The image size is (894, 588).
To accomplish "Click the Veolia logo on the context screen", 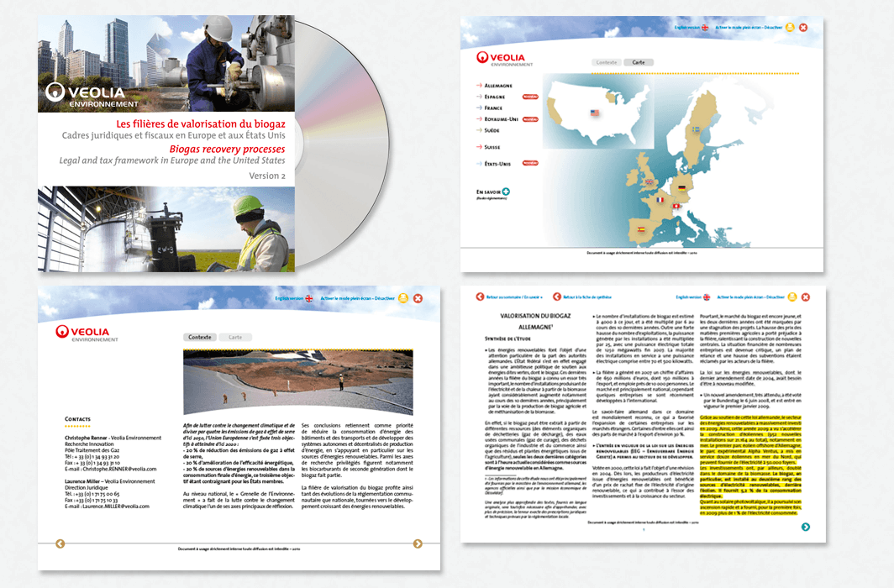I will pos(87,333).
